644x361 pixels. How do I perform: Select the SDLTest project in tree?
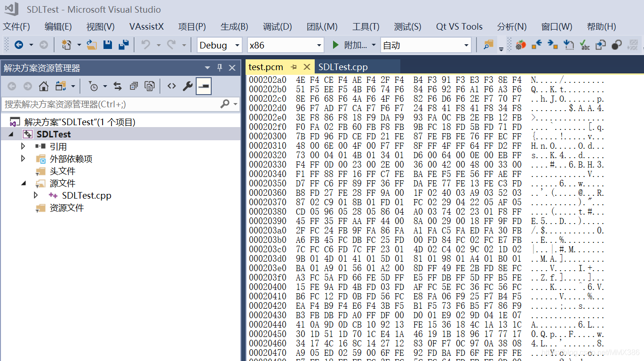(54, 134)
